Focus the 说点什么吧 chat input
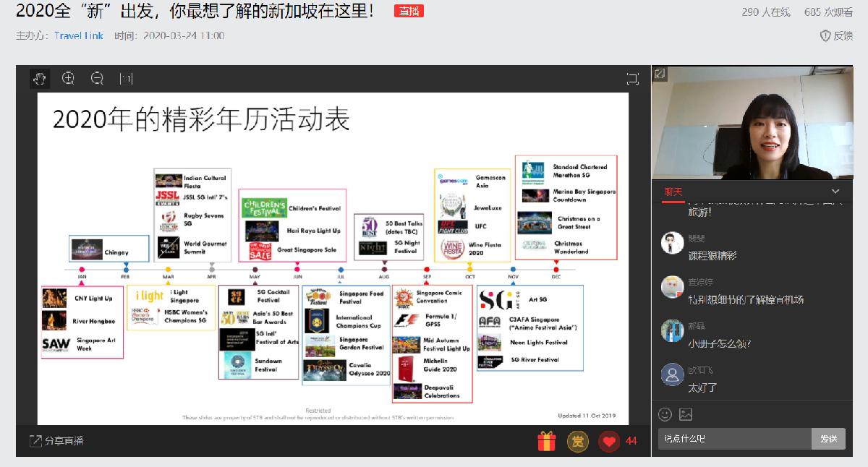The height and width of the screenshot is (467, 868). tap(734, 439)
